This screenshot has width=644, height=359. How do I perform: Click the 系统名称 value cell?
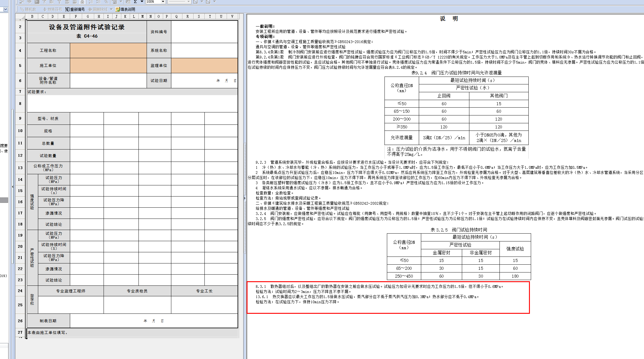(x=204, y=50)
